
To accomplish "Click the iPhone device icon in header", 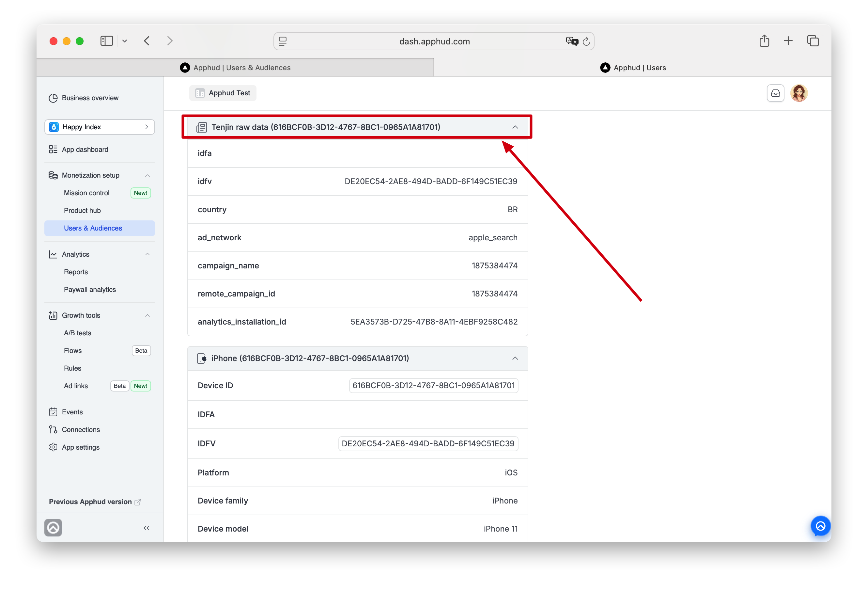I will coord(202,358).
